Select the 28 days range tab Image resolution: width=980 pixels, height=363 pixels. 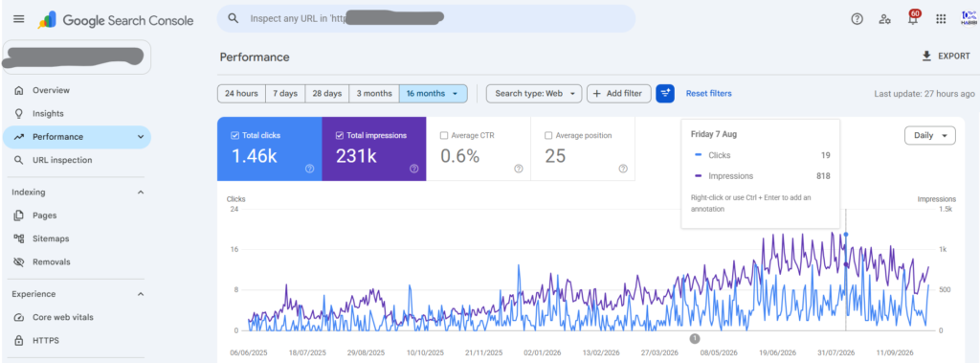click(327, 93)
